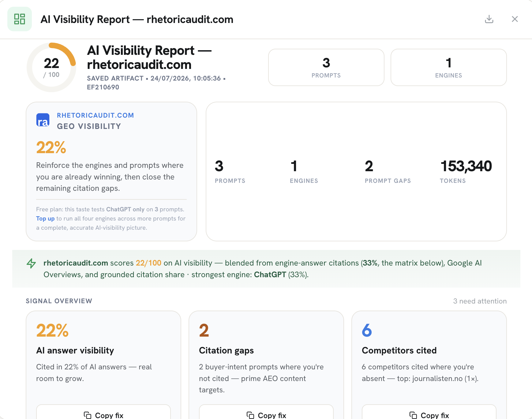Click the green dashboard grid icon
Viewport: 532px width, 419px height.
(x=20, y=19)
